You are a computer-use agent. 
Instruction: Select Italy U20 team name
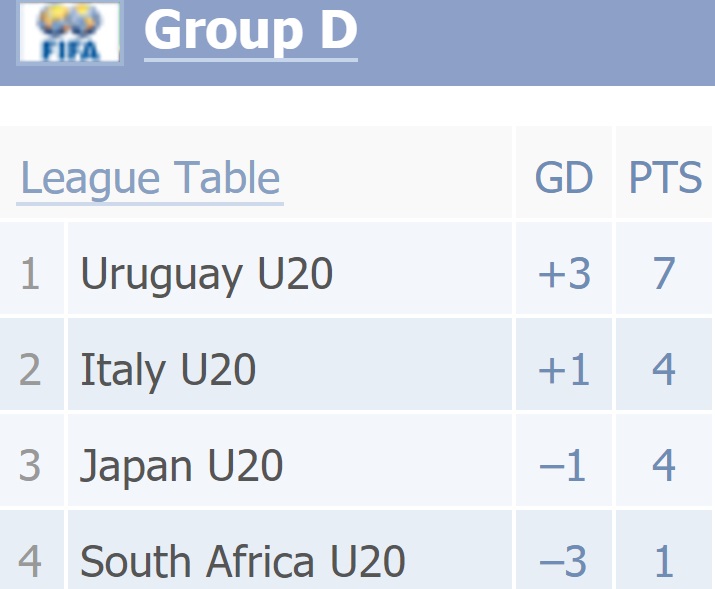[168, 370]
